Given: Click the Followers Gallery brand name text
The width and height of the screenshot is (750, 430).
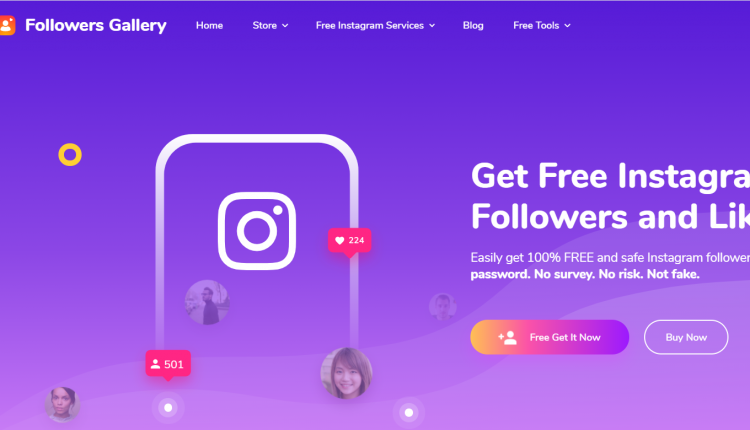Looking at the screenshot, I should point(96,25).
